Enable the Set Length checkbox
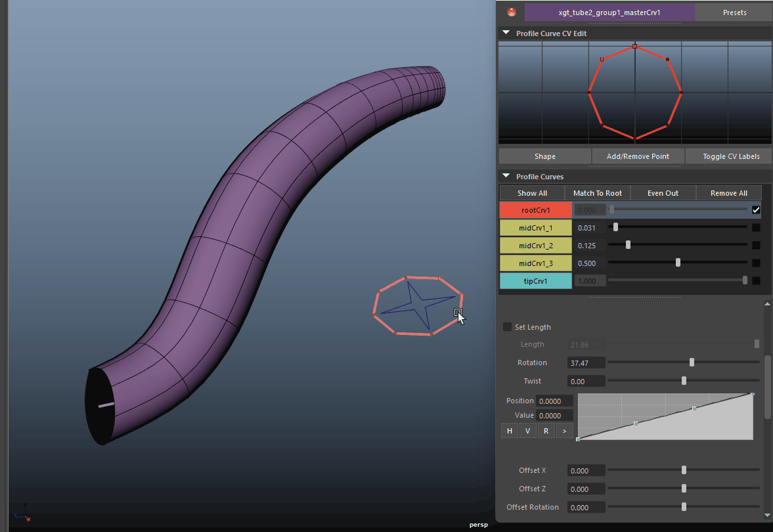This screenshot has width=773, height=532. (507, 327)
